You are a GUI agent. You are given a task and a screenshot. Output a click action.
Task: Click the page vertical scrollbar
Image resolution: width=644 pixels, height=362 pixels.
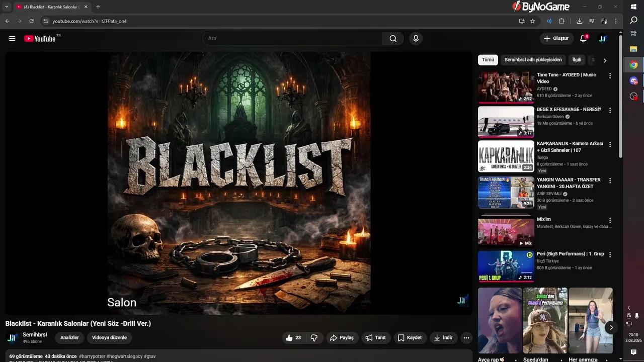pyautogui.click(x=620, y=96)
